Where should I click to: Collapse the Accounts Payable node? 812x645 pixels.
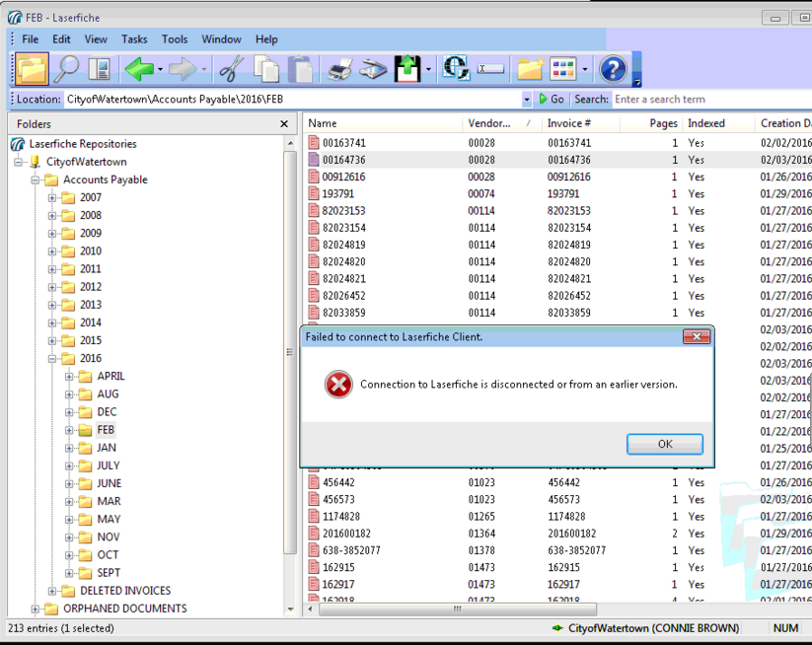point(36,180)
